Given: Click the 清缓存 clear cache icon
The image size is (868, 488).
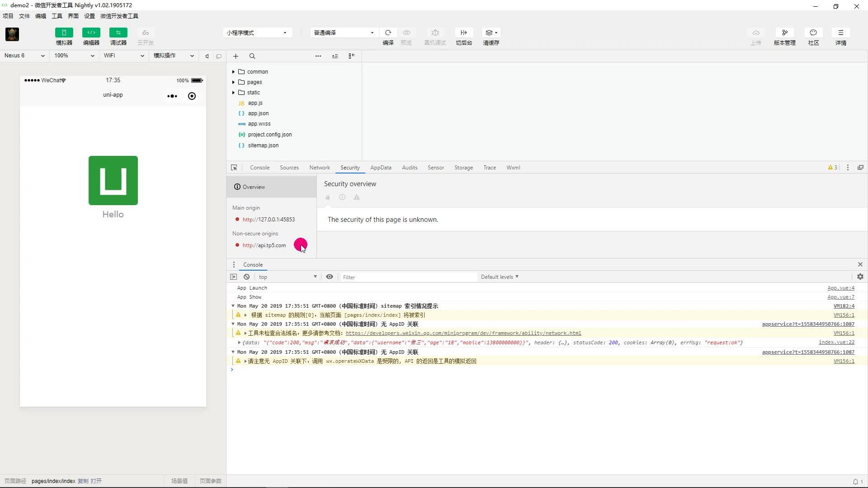Looking at the screenshot, I should point(491,33).
